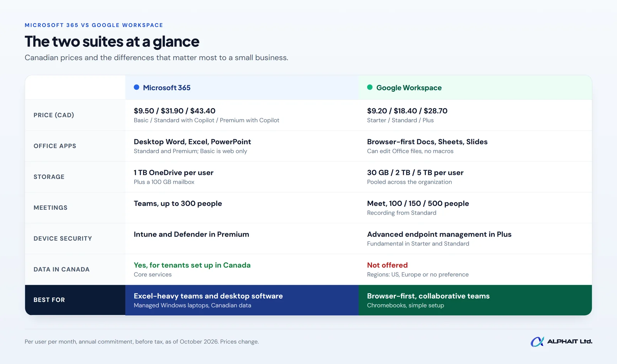
Task: Select the "Starter / Standard / Plus" plan names
Action: tap(400, 120)
